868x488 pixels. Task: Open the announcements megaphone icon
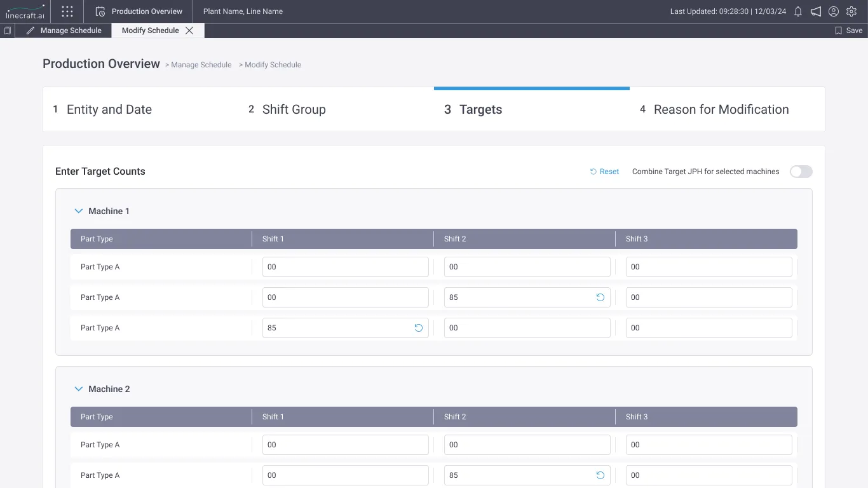pyautogui.click(x=816, y=11)
